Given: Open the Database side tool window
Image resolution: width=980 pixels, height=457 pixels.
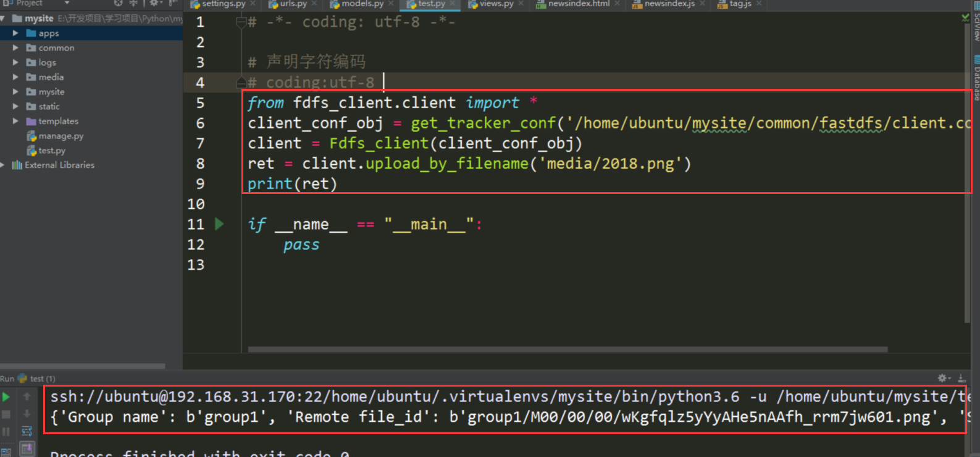Looking at the screenshot, I should pos(976,78).
